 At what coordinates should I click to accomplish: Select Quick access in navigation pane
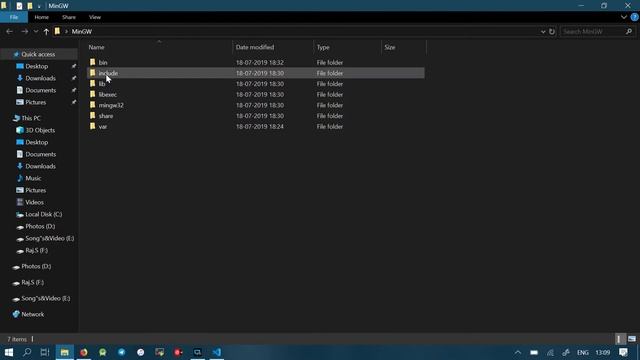38,54
